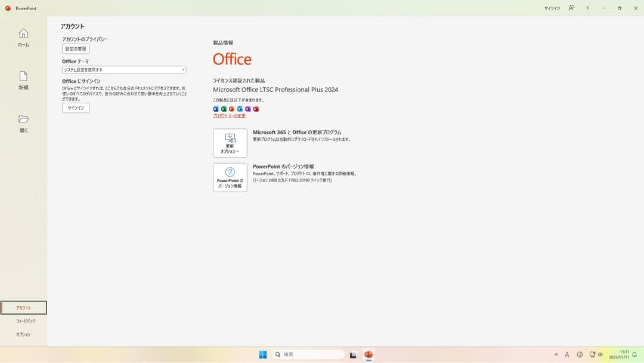Click the 検索 search box on the taskbar
Screen dimensions: 644x363
(x=308, y=354)
